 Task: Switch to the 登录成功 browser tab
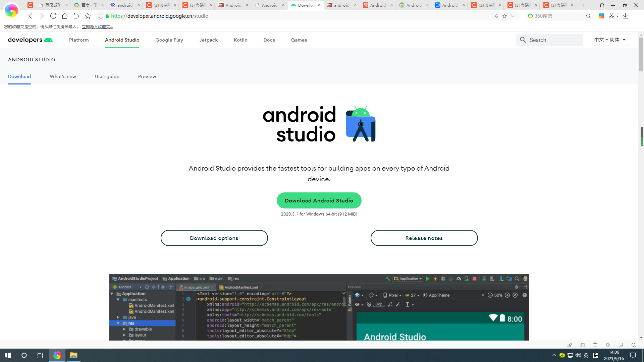coord(53,5)
